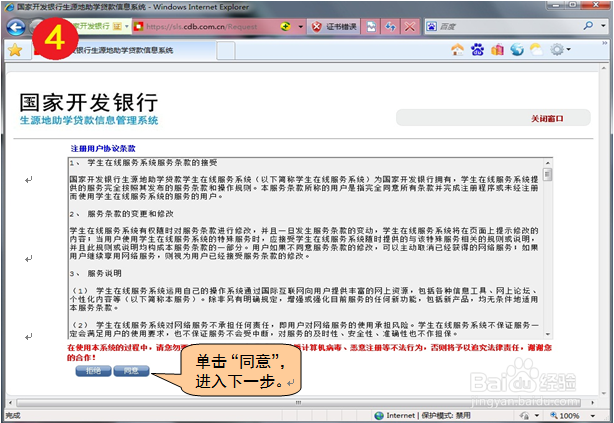Viewport: 614px width, 423px height.
Task: Click the 100% zoom level button
Action: click(x=565, y=416)
